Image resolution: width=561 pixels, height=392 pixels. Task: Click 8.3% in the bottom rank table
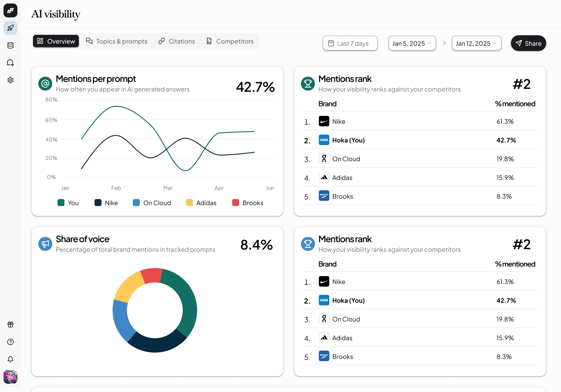tap(504, 357)
